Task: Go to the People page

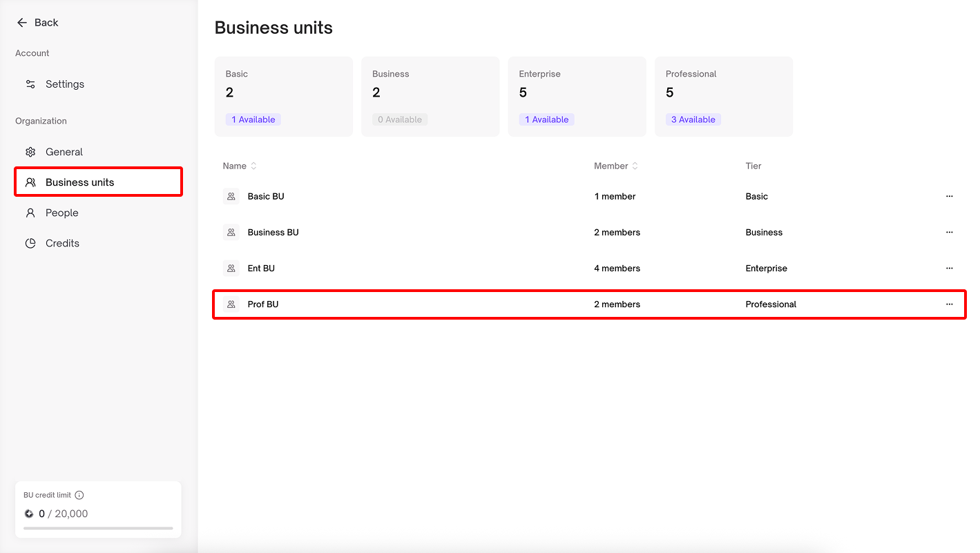Action: click(x=61, y=213)
